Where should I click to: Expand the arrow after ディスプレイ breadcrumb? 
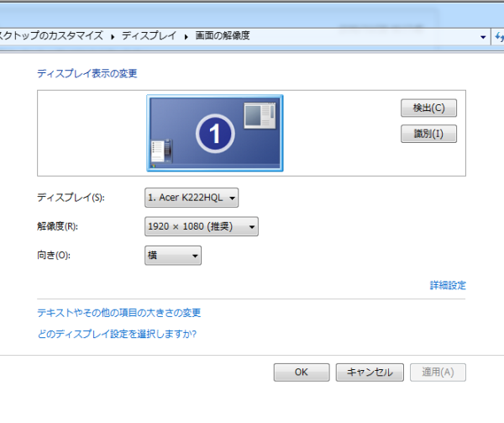(186, 37)
